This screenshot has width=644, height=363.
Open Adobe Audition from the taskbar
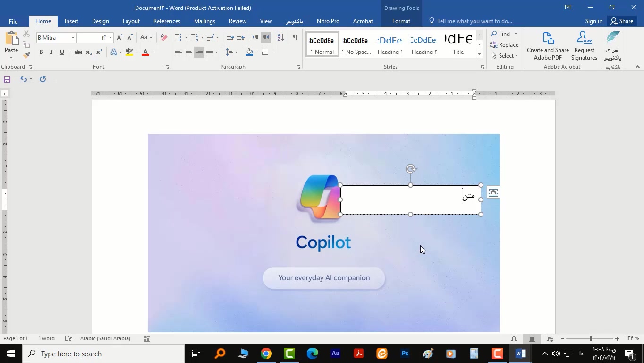point(336,354)
